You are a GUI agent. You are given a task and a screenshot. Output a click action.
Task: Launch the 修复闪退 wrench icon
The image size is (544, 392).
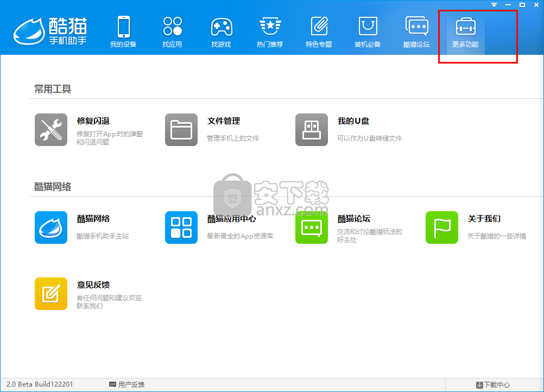click(x=51, y=130)
